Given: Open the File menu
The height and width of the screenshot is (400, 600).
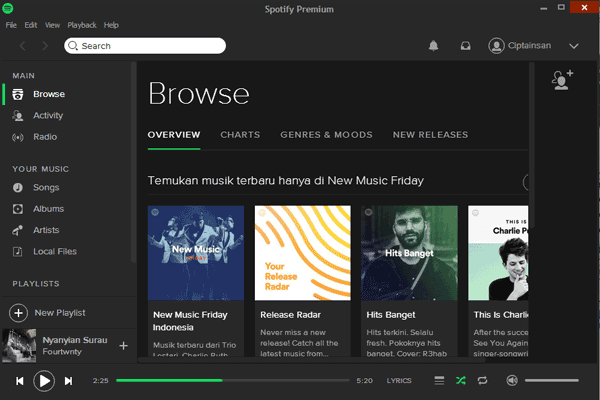Looking at the screenshot, I should 11,25.
